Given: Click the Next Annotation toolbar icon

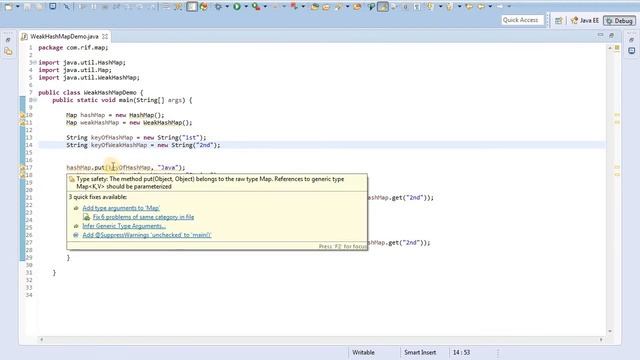Looking at the screenshot, I should pyautogui.click(x=430, y=7).
